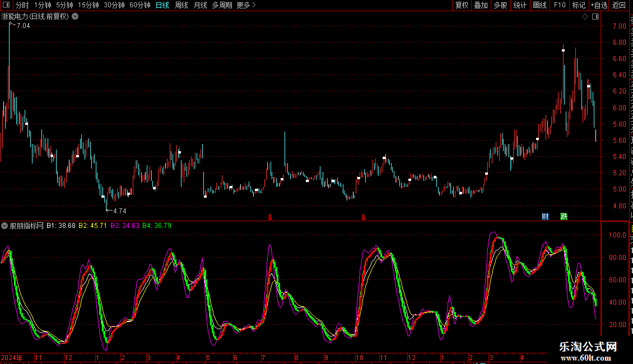The width and height of the screenshot is (633, 364).
Task: Select the 15分钟 period
Action: (x=89, y=5)
